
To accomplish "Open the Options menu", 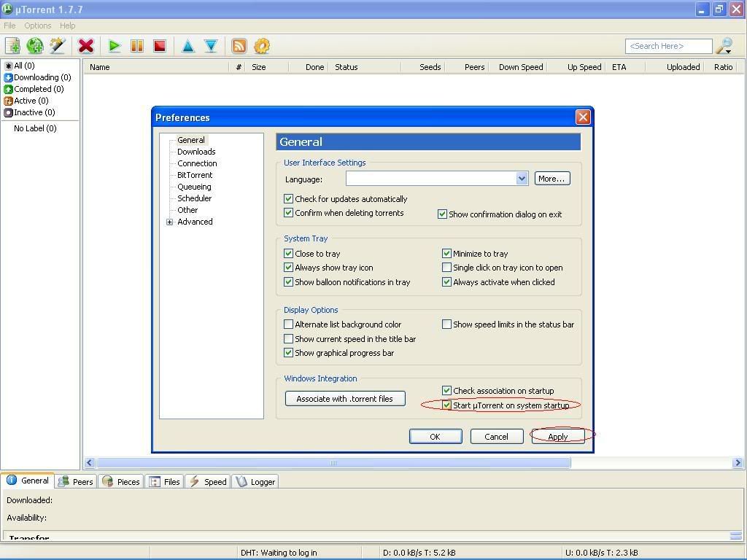I will [x=38, y=26].
